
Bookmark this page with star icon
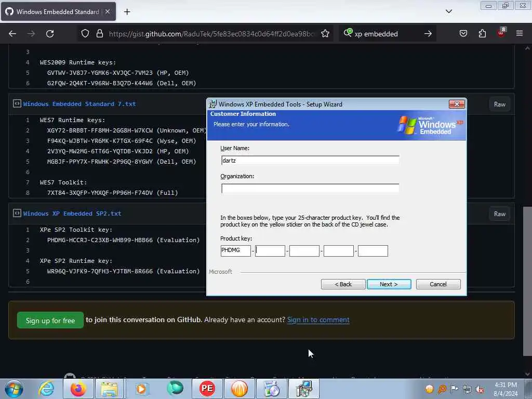[325, 34]
